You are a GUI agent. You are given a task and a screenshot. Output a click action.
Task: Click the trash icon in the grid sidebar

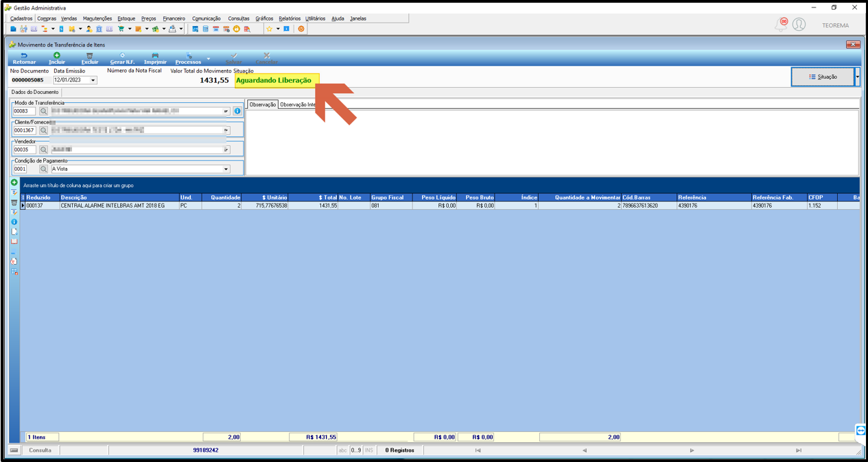[x=14, y=203]
